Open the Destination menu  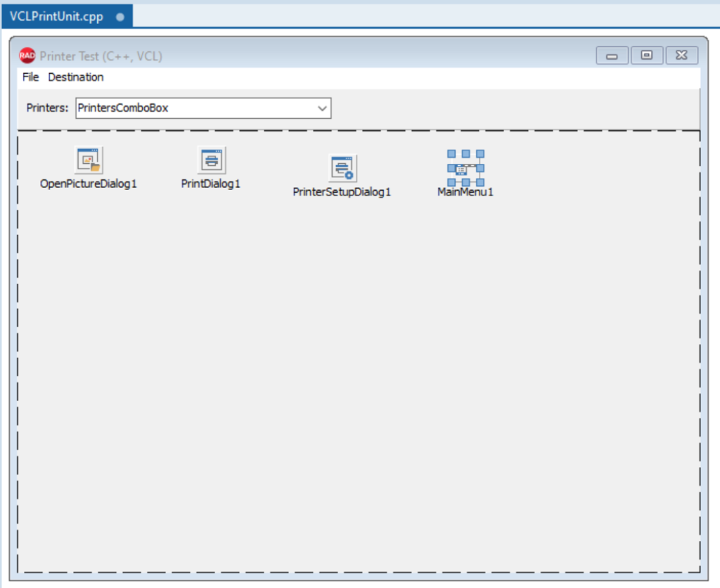pyautogui.click(x=75, y=77)
